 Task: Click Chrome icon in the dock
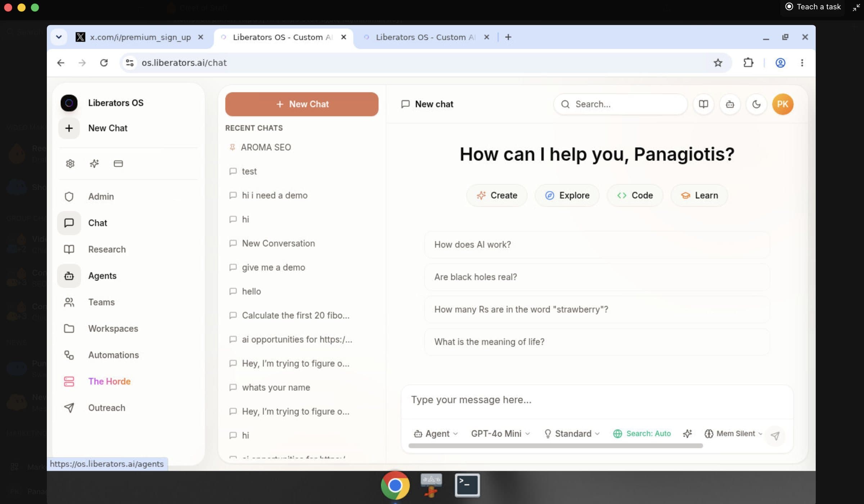pos(395,485)
